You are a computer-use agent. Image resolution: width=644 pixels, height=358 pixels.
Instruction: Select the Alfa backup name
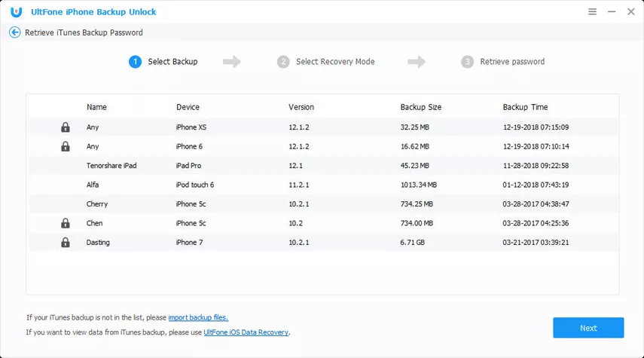pyautogui.click(x=93, y=185)
